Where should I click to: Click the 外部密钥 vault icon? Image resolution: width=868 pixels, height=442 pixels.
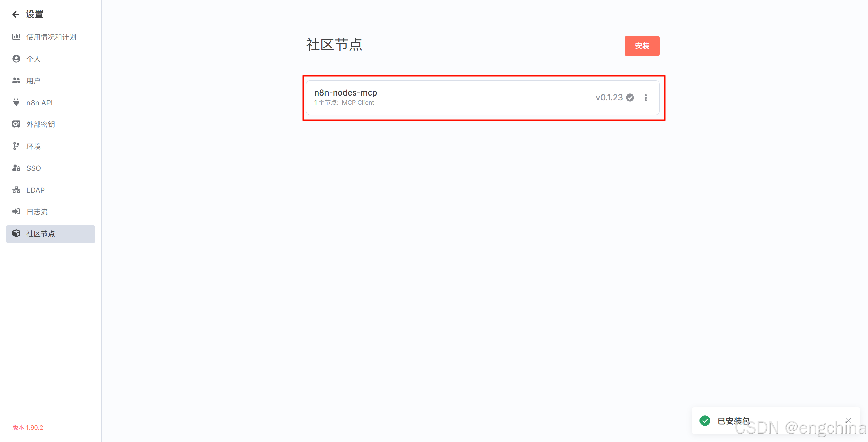click(x=16, y=124)
